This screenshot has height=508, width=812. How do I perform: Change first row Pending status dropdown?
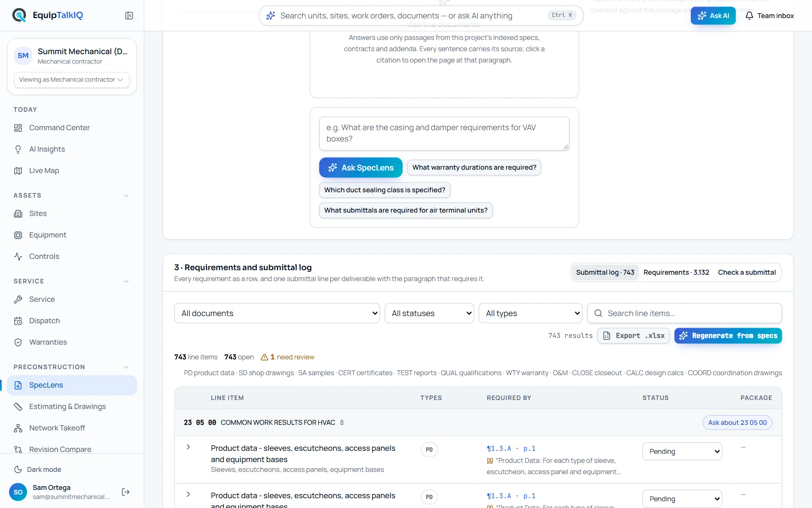point(682,451)
